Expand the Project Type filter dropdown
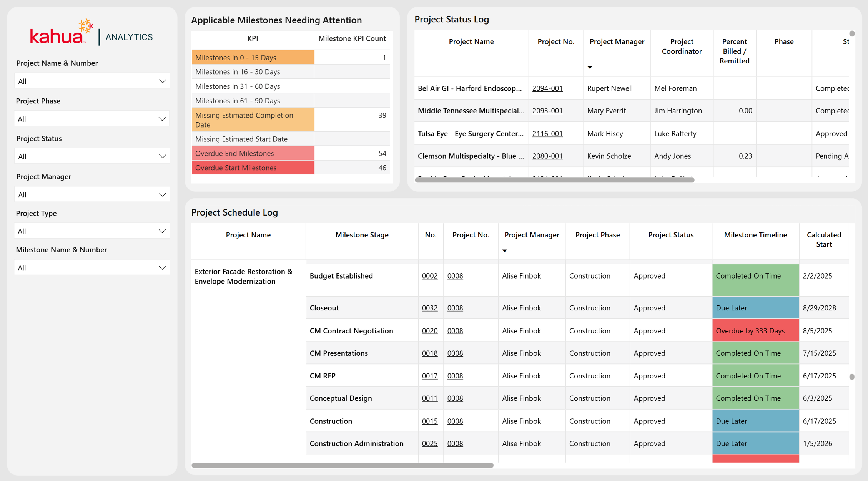This screenshot has width=868, height=481. point(92,231)
